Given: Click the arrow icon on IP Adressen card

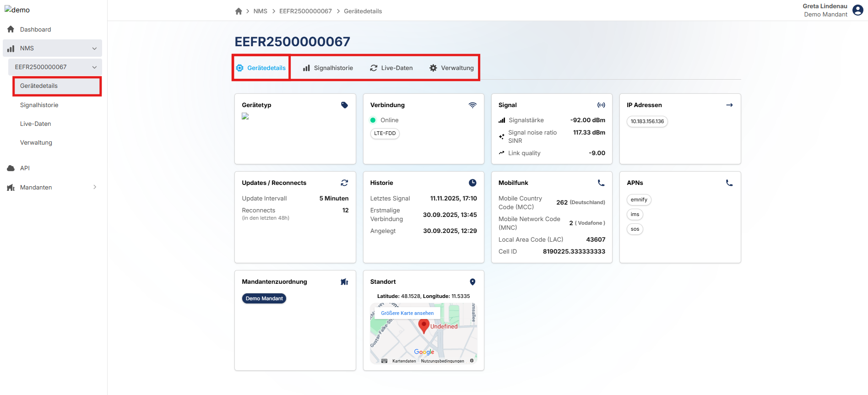Looking at the screenshot, I should tap(729, 105).
